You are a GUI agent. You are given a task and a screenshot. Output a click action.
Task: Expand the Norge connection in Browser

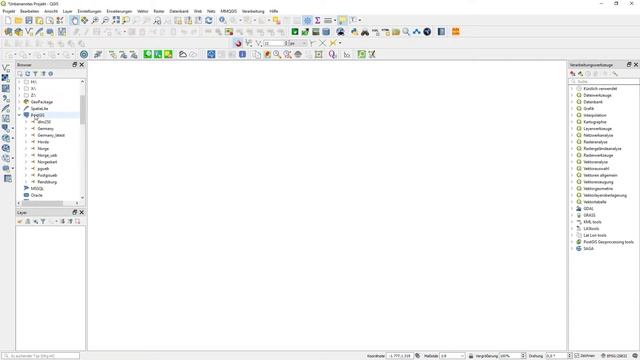click(26, 149)
